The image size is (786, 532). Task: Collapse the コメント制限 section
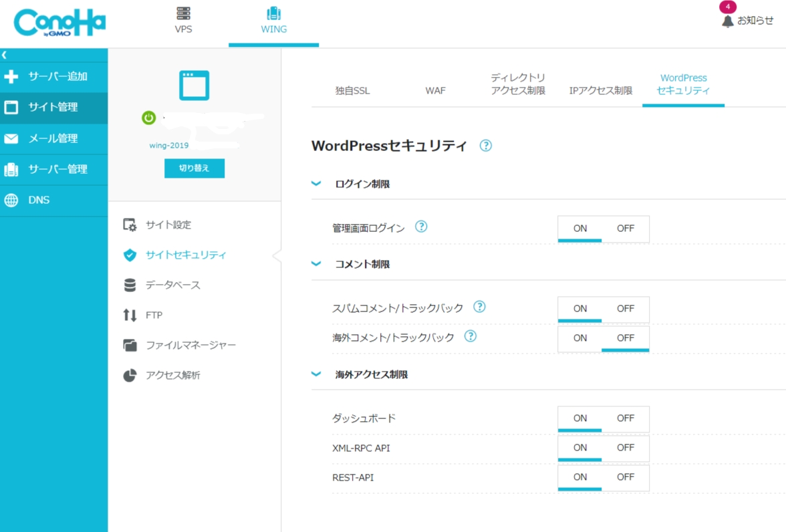tap(316, 264)
